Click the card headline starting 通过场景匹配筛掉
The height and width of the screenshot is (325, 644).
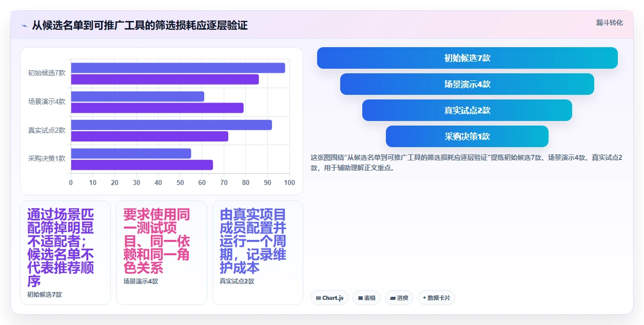click(x=61, y=248)
